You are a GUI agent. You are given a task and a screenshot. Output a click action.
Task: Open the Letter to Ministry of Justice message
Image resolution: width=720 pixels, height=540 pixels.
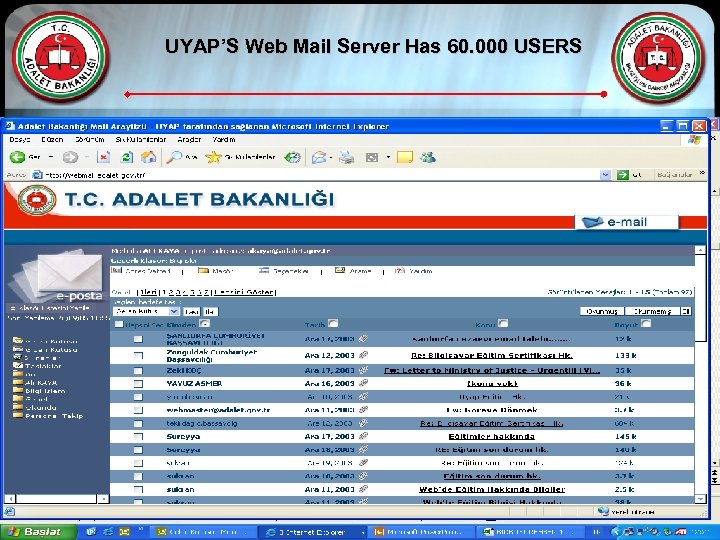point(492,371)
